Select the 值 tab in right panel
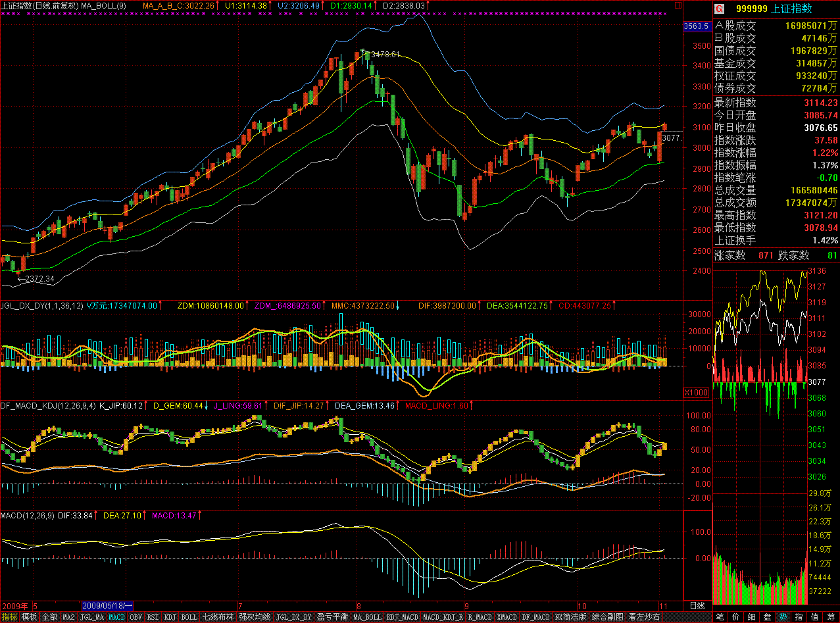Image resolution: width=840 pixels, height=623 pixels. coord(815,617)
